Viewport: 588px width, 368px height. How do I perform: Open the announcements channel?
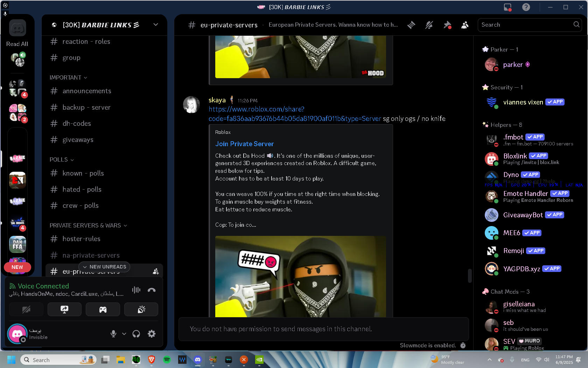coord(87,91)
